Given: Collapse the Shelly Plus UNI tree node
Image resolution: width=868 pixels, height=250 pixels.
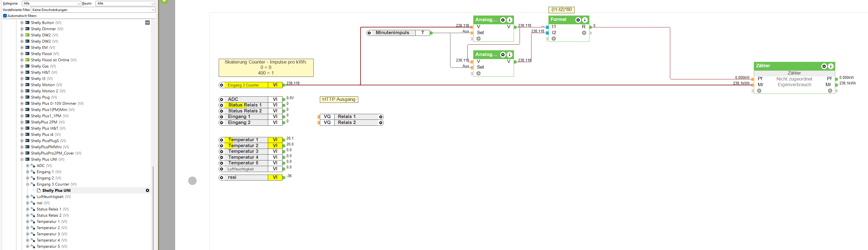Looking at the screenshot, I should (x=22, y=159).
